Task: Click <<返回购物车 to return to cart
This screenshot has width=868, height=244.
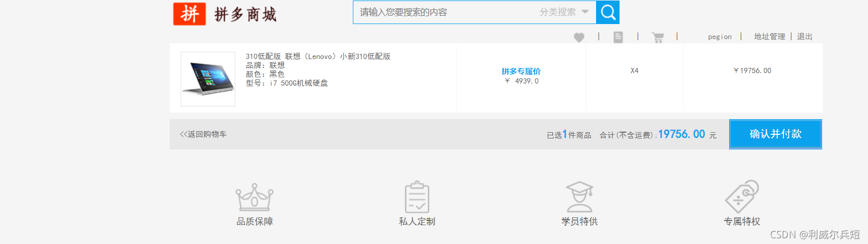Action: (203, 134)
